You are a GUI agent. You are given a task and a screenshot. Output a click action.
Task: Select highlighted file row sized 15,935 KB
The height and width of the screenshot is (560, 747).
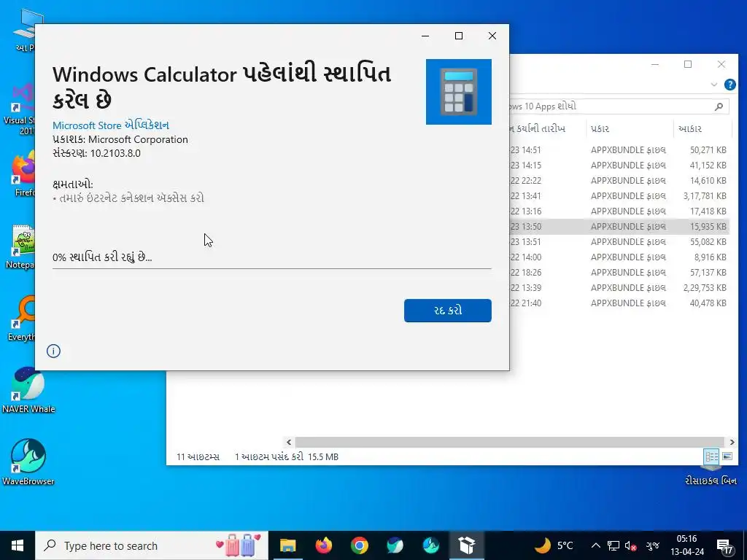pyautogui.click(x=619, y=227)
